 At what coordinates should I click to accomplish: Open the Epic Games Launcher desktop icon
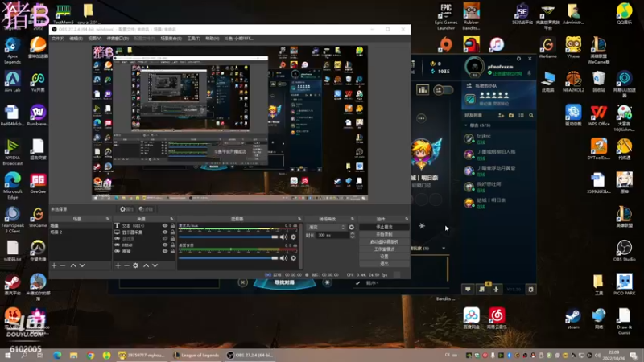[x=446, y=17]
